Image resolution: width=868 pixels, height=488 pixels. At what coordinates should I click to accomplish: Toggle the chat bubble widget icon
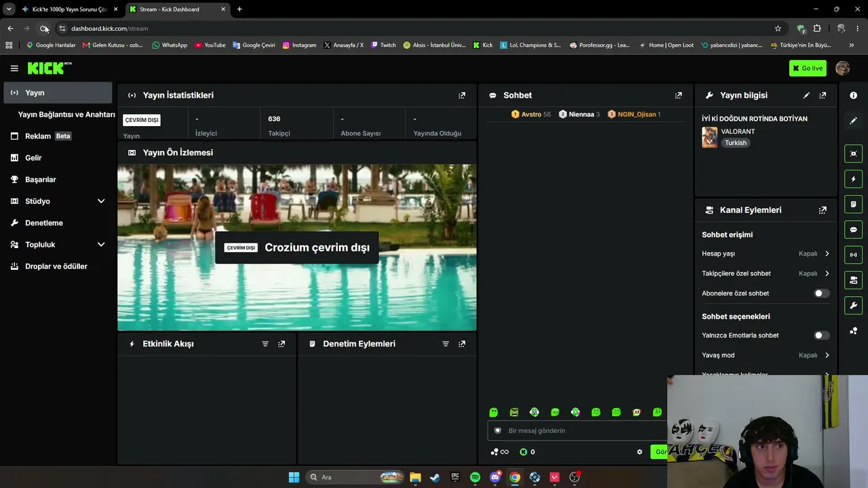pyautogui.click(x=853, y=230)
